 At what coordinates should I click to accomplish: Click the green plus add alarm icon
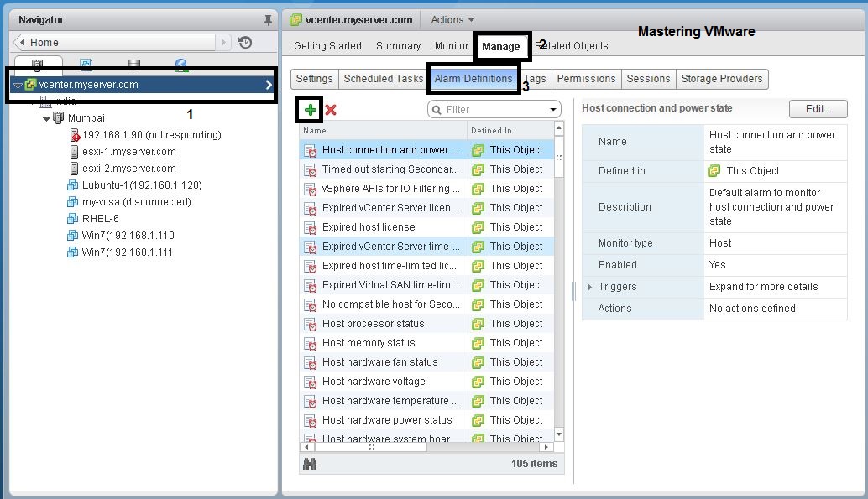310,110
